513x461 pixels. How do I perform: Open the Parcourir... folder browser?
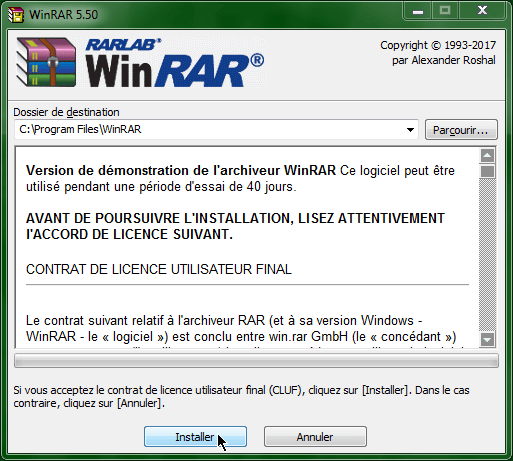[461, 130]
